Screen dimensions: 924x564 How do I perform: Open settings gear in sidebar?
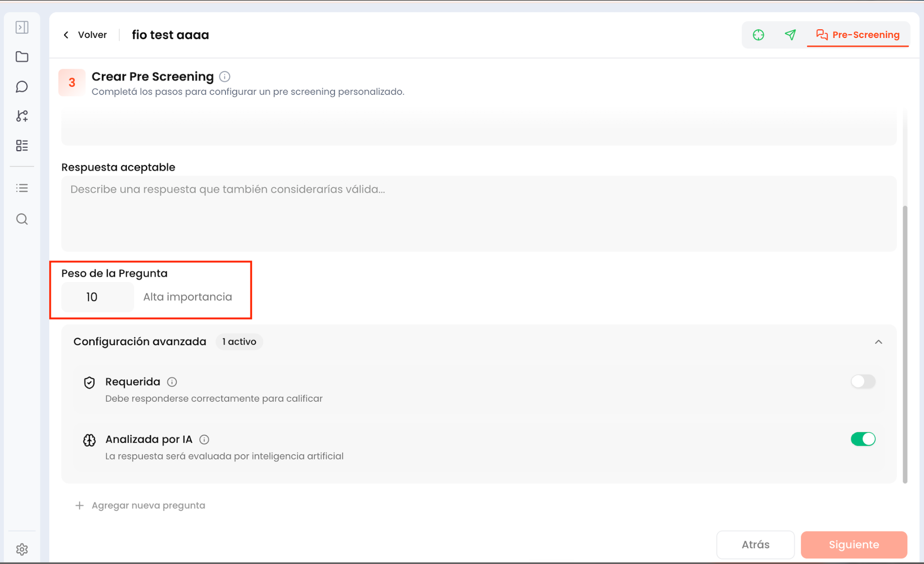pyautogui.click(x=22, y=549)
